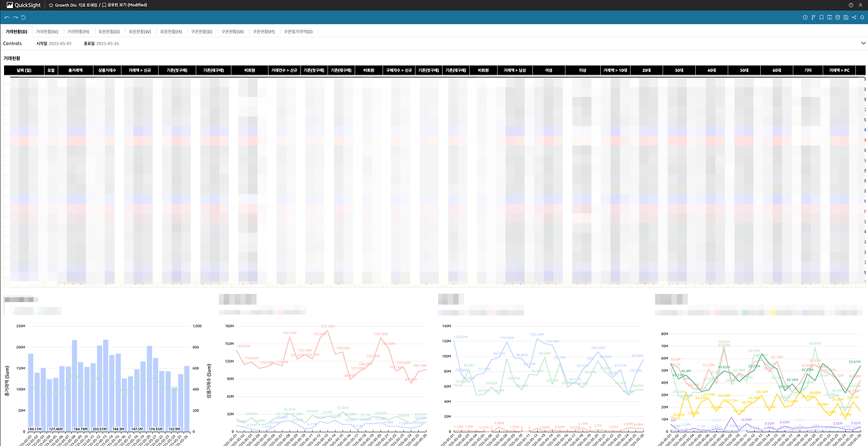Screen dimensions: 868x446
Task: Click the 구매자수 > 신규 column header
Action: coord(398,70)
